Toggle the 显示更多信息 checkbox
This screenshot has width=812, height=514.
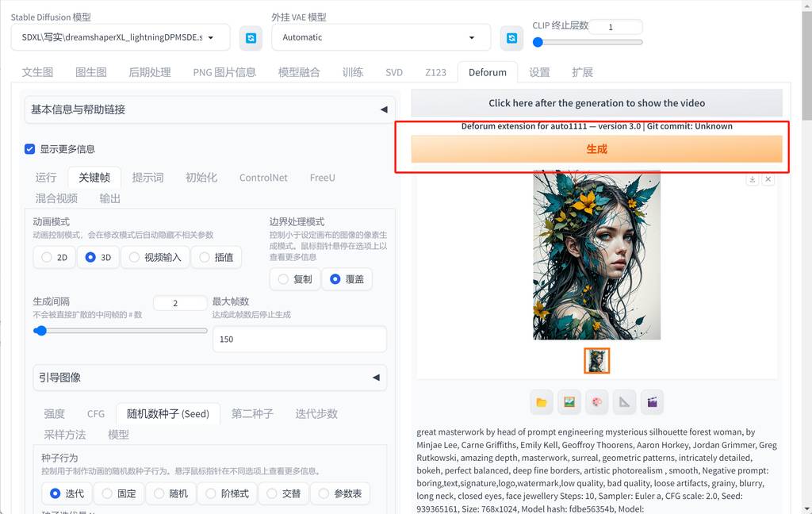pos(30,149)
